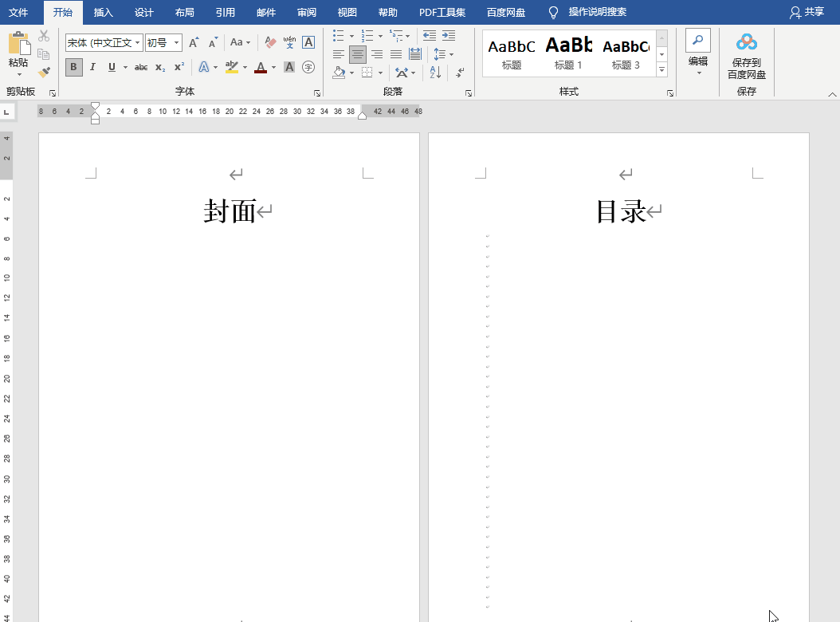Open the 插入 ribbon tab
The image size is (840, 622).
104,12
